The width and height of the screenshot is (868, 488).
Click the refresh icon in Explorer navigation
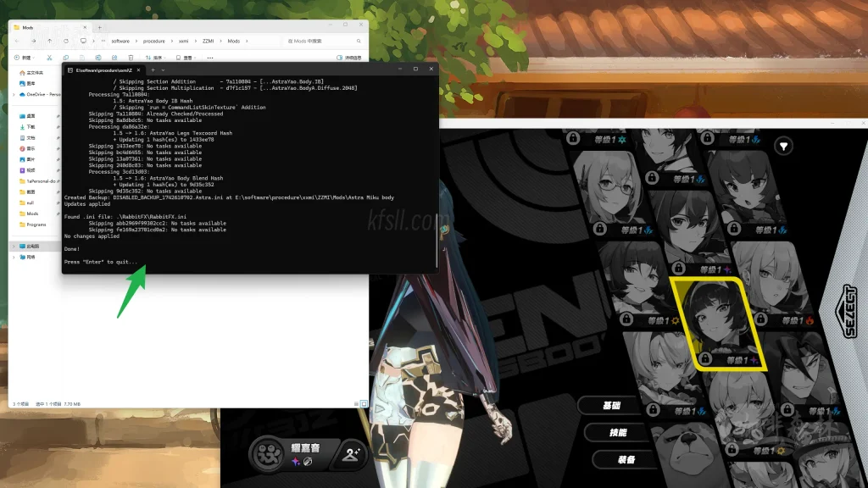pos(65,41)
